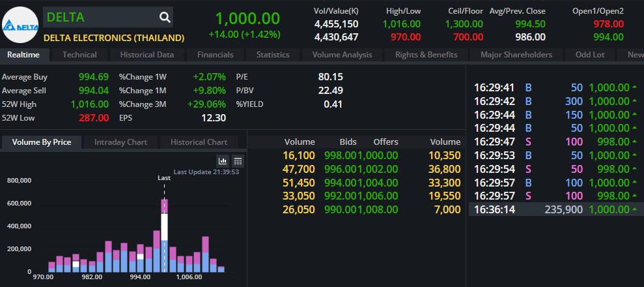The width and height of the screenshot is (644, 287).
Task: Click the day low 970.00
Action: pyautogui.click(x=406, y=37)
